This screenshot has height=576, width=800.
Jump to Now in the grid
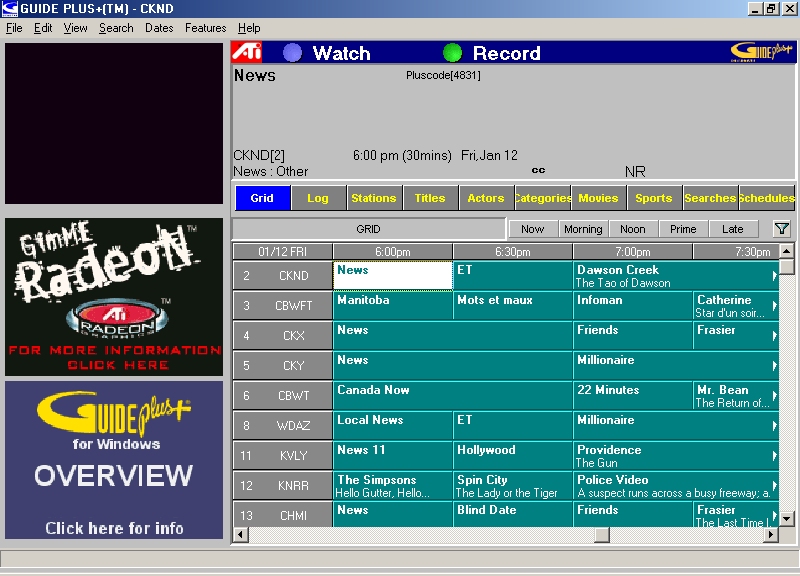533,229
